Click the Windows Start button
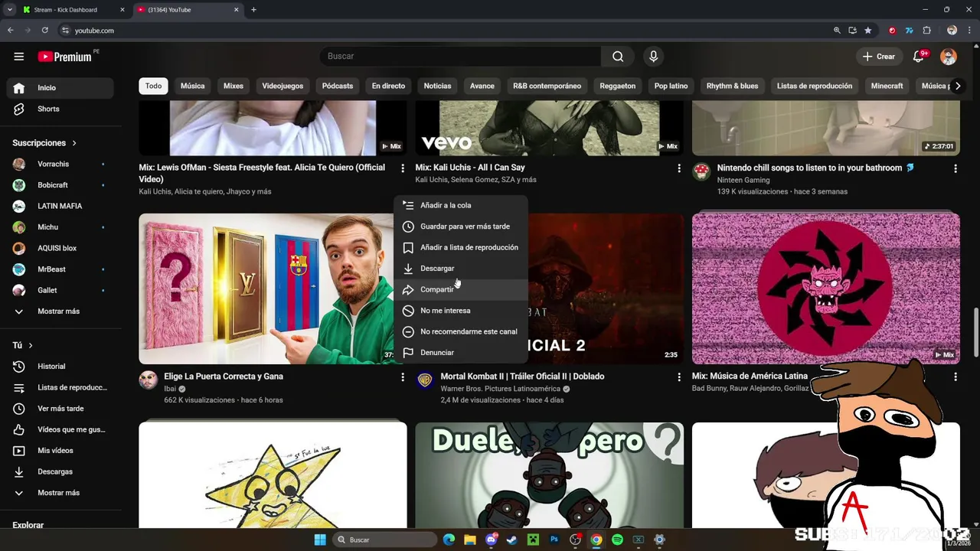Viewport: 980px width, 551px height. 320,540
